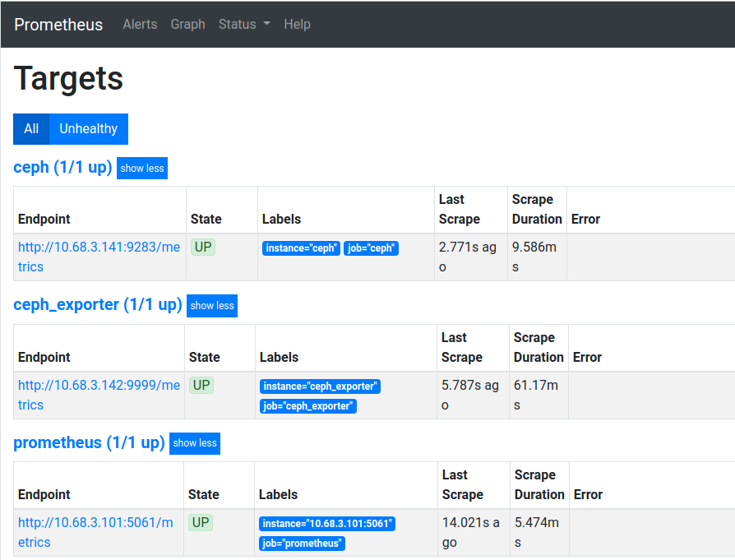The image size is (735, 560).
Task: Click the job="ceph" label badge
Action: [x=372, y=248]
